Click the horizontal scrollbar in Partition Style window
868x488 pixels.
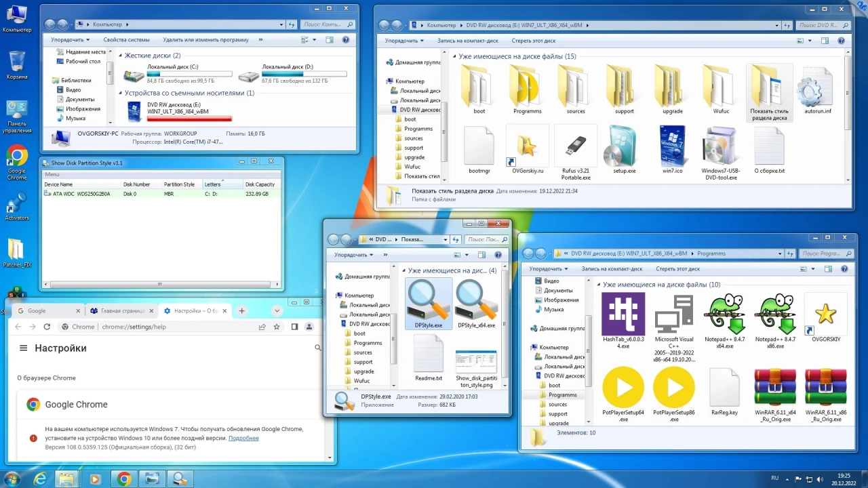(x=161, y=284)
